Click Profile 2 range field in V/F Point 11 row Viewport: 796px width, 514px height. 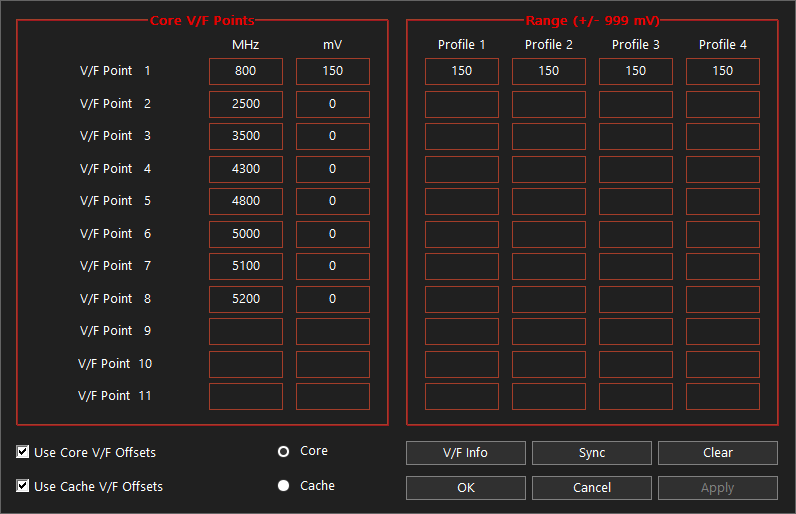tap(549, 396)
